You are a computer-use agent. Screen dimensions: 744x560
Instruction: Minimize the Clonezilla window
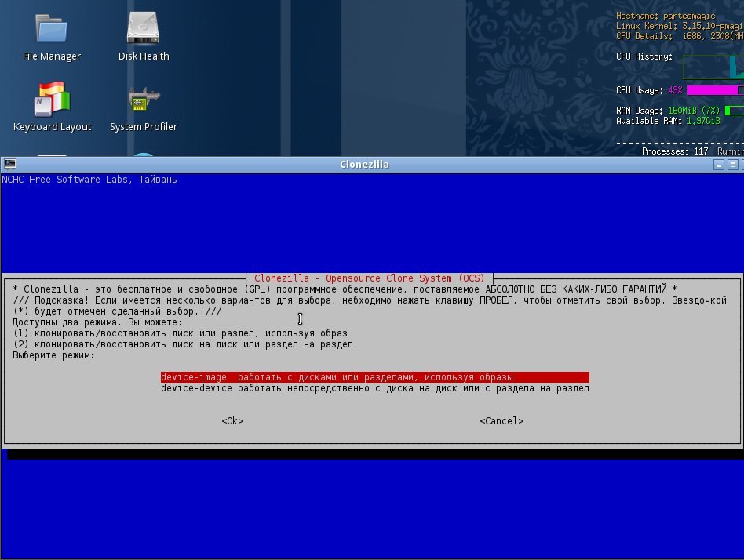click(x=719, y=165)
